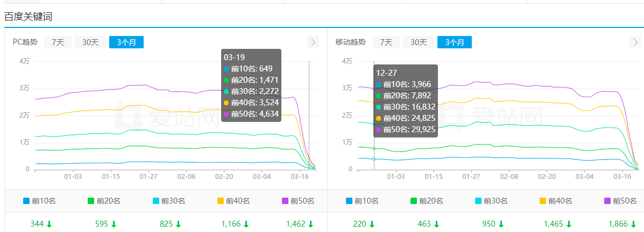Click PC value 1,462 under 前50名
644x232 pixels.
coord(296,224)
